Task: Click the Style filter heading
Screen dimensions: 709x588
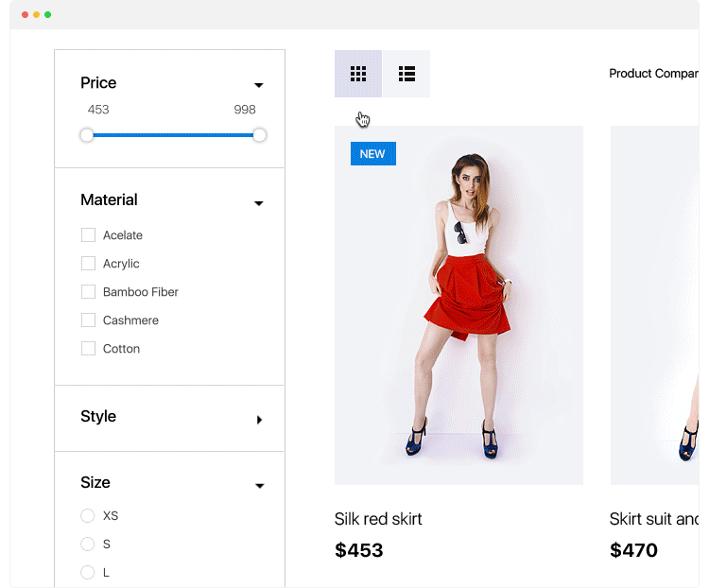Action: (98, 416)
